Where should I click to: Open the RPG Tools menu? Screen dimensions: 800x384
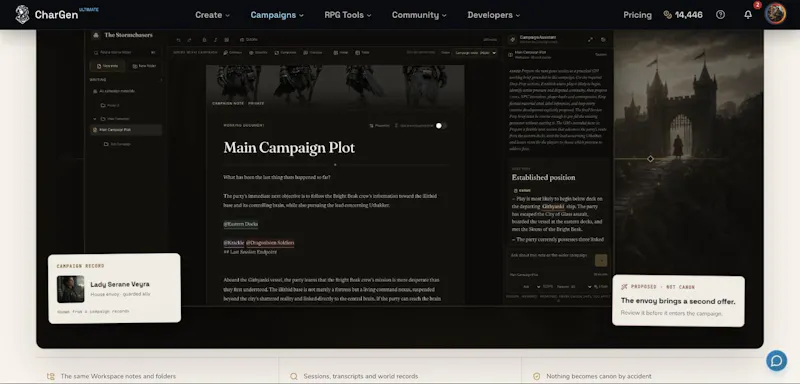(348, 15)
